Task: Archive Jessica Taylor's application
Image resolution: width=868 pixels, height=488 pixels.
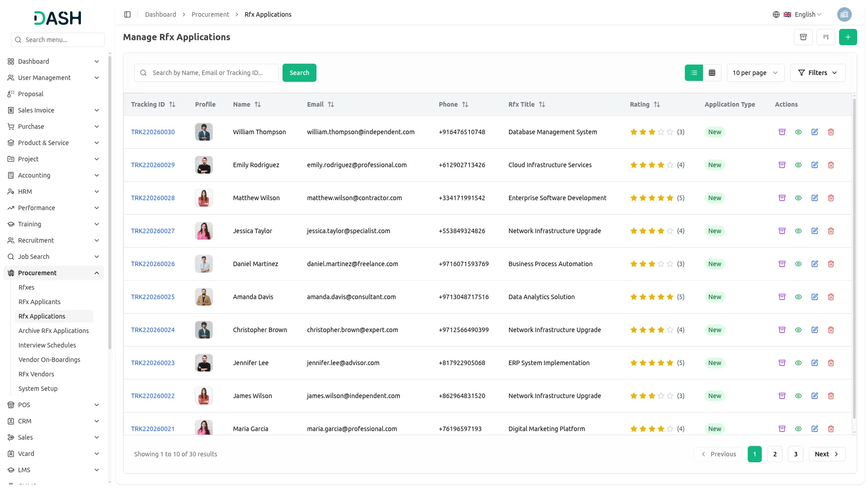Action: point(782,231)
